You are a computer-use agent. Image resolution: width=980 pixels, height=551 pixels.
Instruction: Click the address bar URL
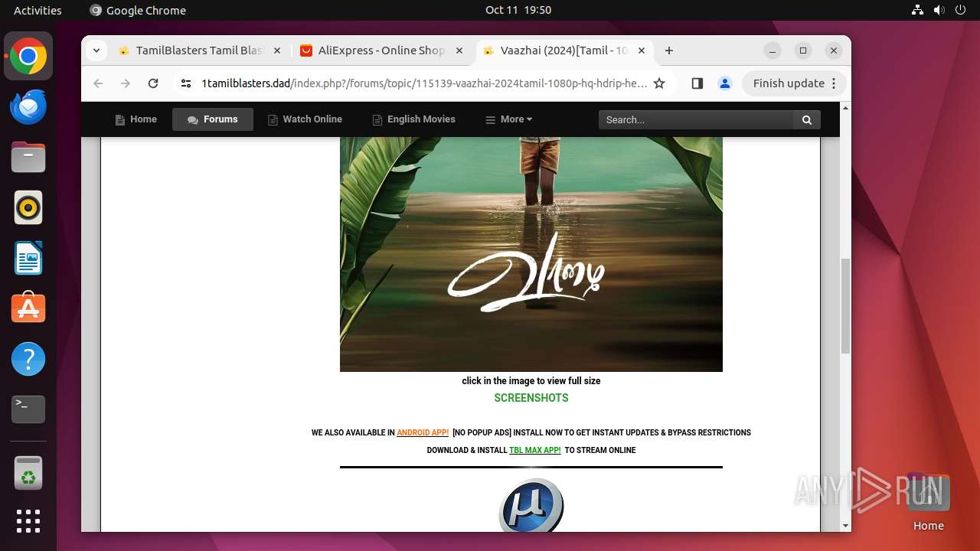(424, 83)
